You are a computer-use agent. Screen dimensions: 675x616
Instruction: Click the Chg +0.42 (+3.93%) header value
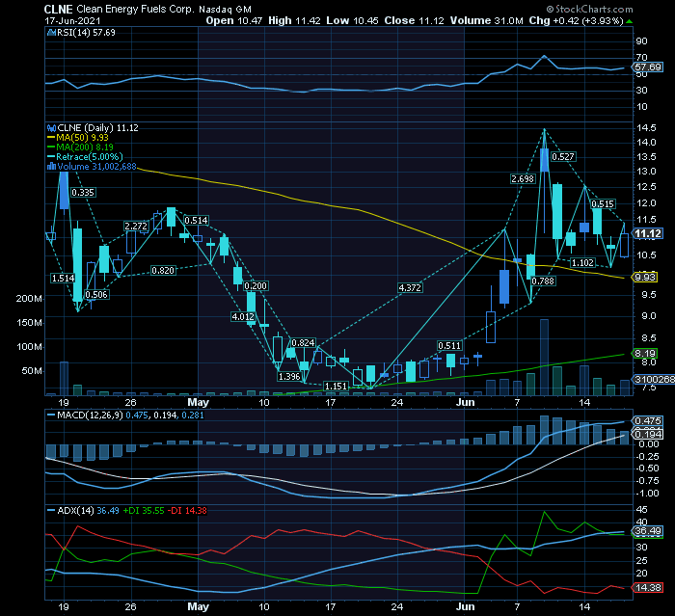point(576,20)
